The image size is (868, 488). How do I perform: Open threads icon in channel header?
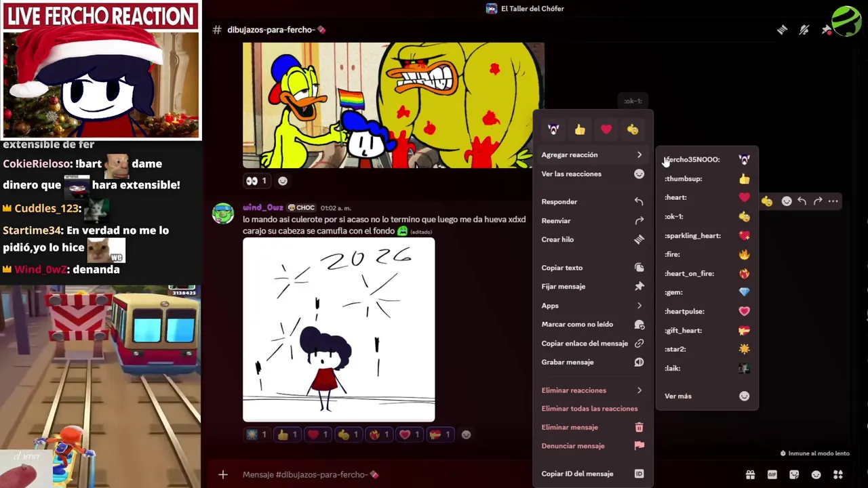(x=782, y=30)
